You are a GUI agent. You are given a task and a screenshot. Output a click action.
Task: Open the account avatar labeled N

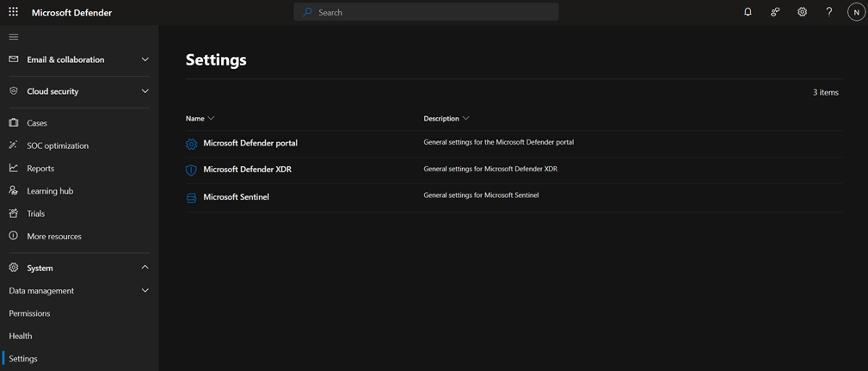pyautogui.click(x=856, y=12)
